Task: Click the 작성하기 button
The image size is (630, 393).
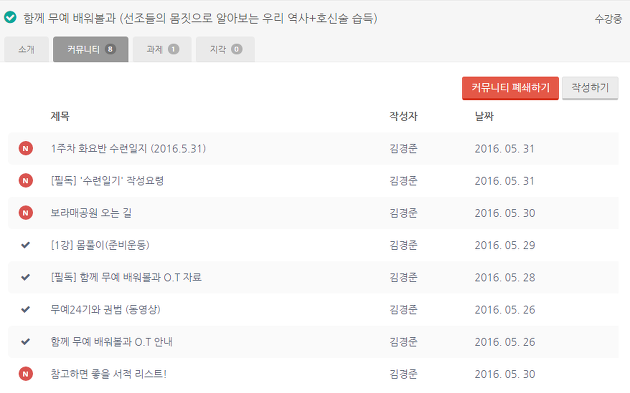Action: click(590, 88)
